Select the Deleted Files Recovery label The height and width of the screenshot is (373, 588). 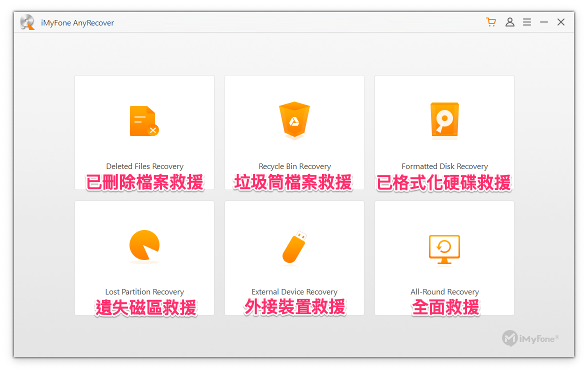coord(145,166)
